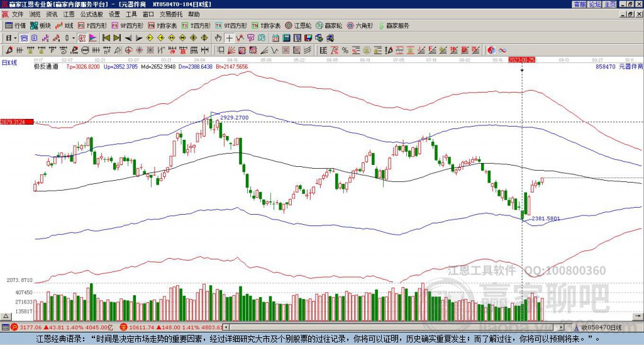Click the 板块 toolbar button
This screenshot has width=644, height=345.
pyautogui.click(x=40, y=25)
